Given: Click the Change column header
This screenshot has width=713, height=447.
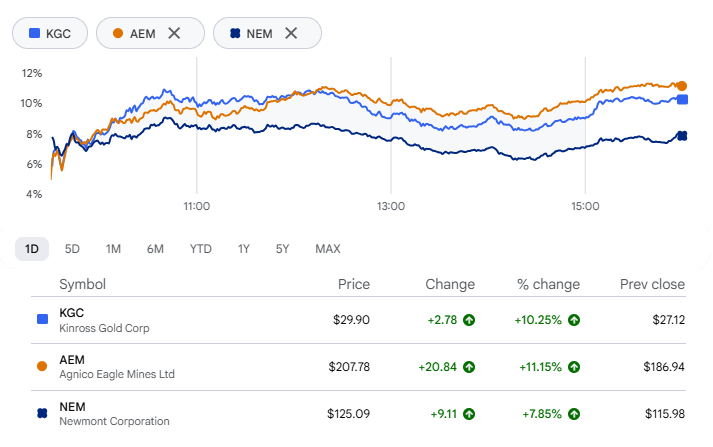Looking at the screenshot, I should (450, 284).
